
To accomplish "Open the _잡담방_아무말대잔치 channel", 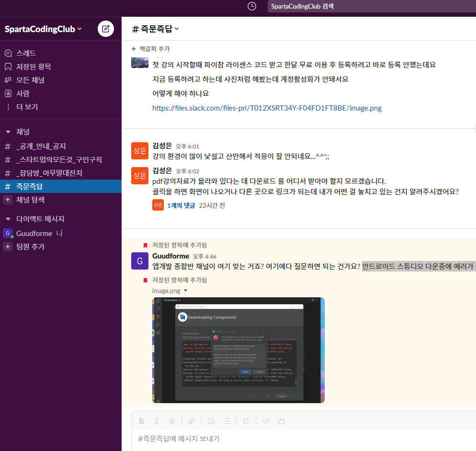I will click(x=61, y=173).
